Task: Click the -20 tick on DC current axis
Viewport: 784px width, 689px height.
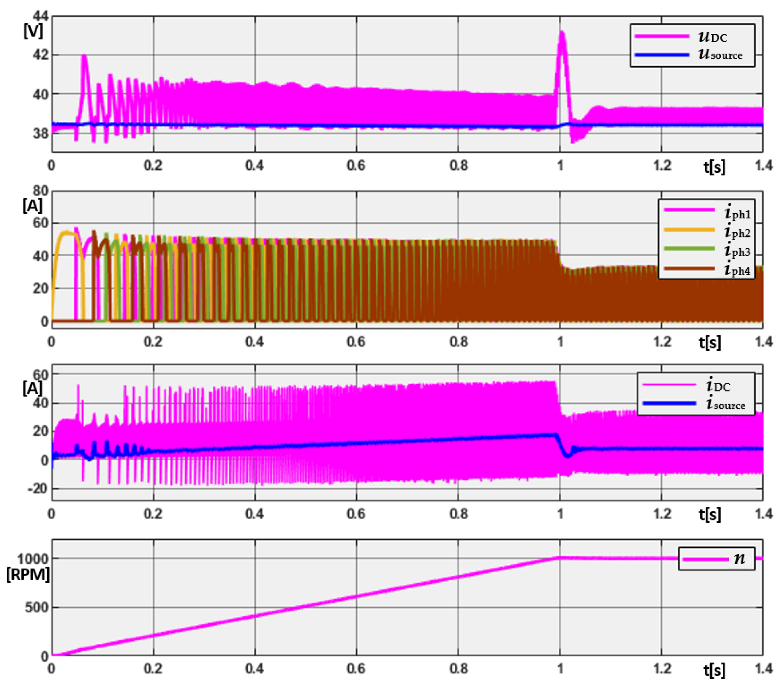Action: [x=37, y=488]
